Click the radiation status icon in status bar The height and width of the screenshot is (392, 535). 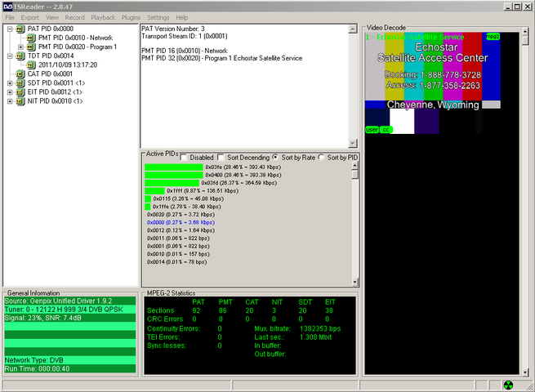click(x=508, y=385)
